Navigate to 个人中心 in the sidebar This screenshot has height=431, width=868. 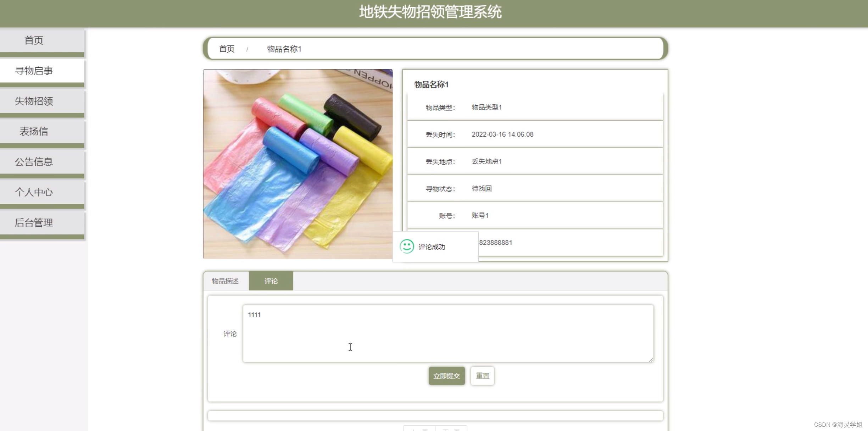pyautogui.click(x=34, y=192)
